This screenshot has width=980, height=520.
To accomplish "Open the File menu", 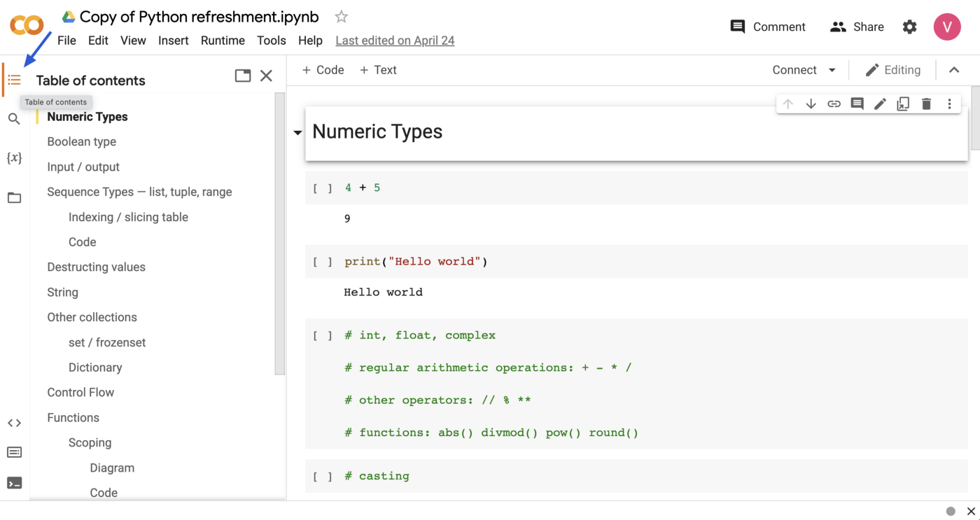I will [66, 41].
